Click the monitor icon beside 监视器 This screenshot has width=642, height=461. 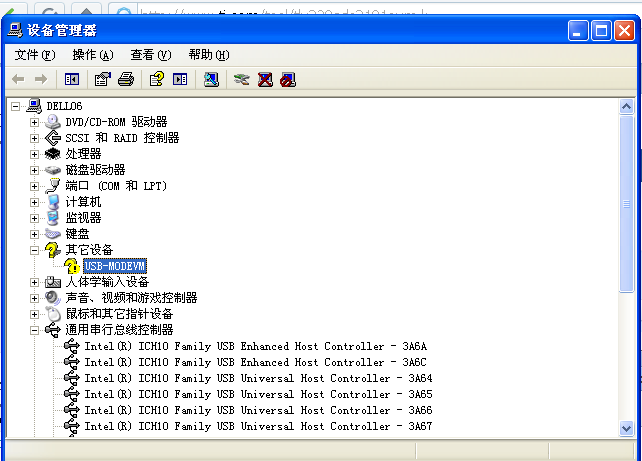click(53, 218)
